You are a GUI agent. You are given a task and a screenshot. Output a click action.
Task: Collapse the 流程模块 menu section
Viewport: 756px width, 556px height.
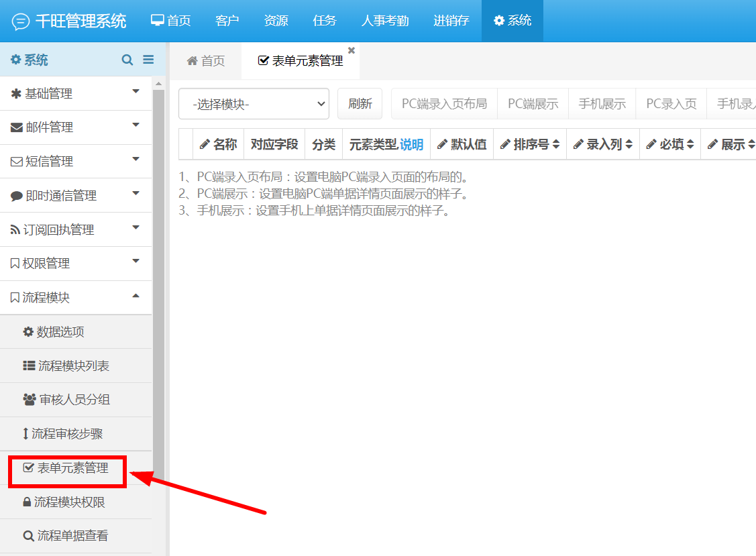tap(76, 298)
